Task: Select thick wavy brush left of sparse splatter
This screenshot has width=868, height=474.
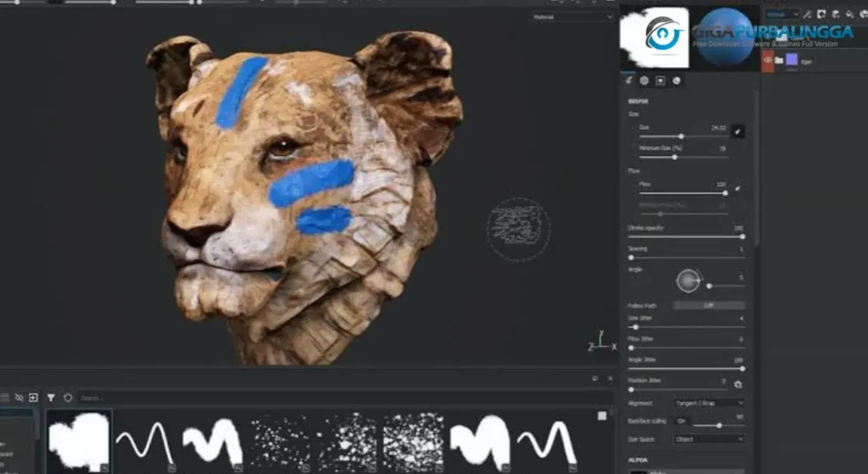Action: pos(213,441)
